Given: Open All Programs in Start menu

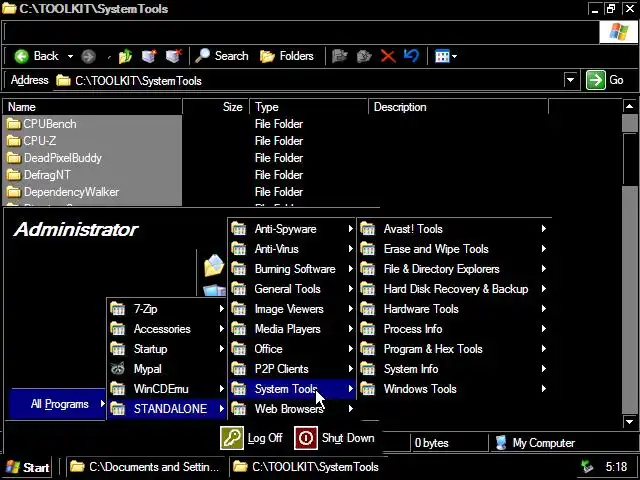Looking at the screenshot, I should [x=57, y=404].
